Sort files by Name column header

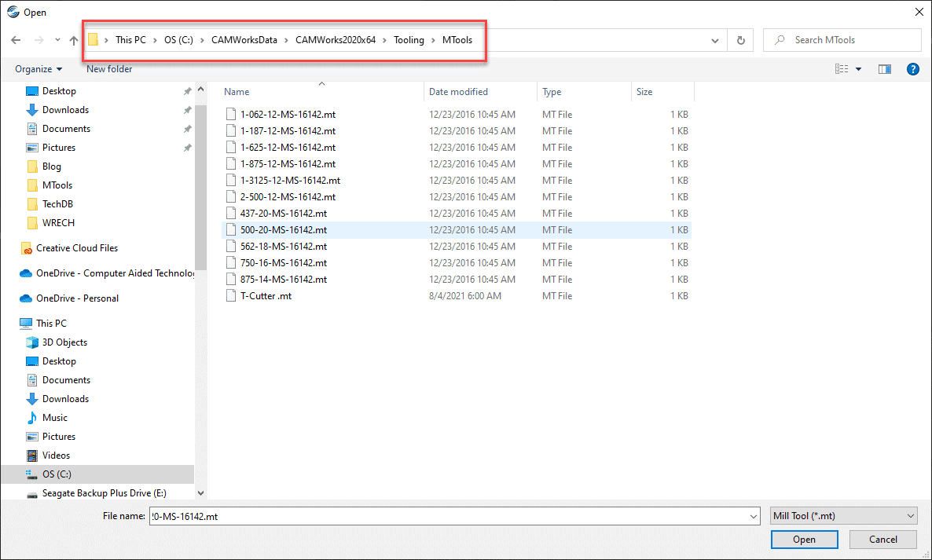click(x=237, y=92)
